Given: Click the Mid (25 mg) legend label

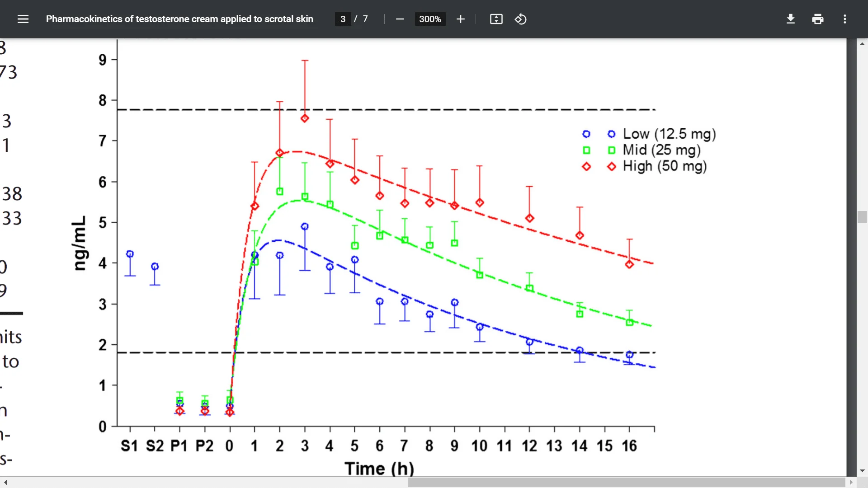Looking at the screenshot, I should click(661, 150).
